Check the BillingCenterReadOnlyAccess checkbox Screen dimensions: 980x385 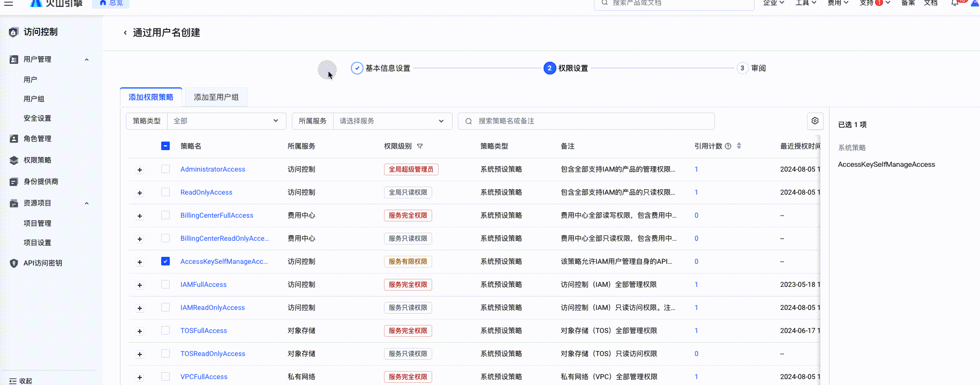(x=165, y=238)
